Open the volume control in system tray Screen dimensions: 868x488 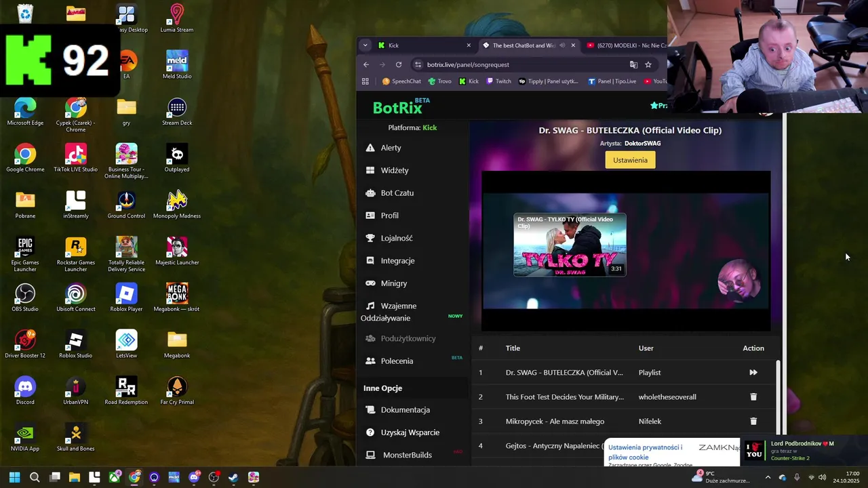coord(822,477)
